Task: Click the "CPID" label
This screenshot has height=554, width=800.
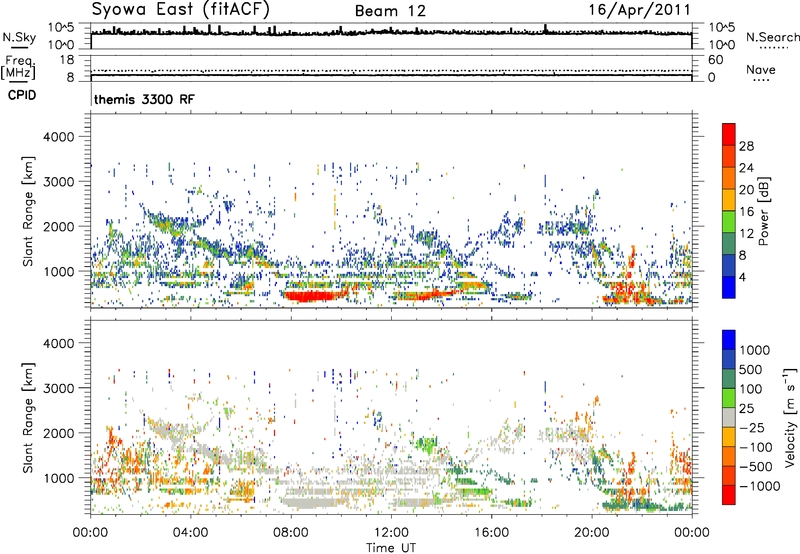Action: (22, 95)
